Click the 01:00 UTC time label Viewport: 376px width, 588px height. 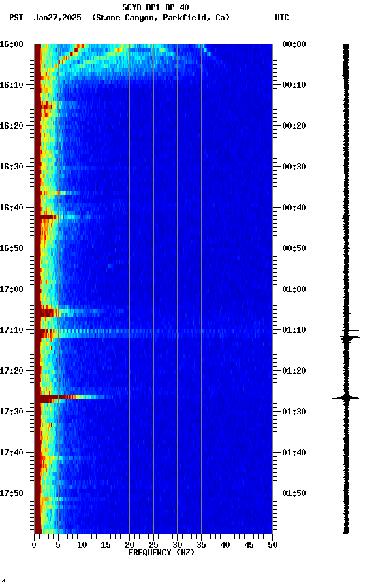point(294,289)
